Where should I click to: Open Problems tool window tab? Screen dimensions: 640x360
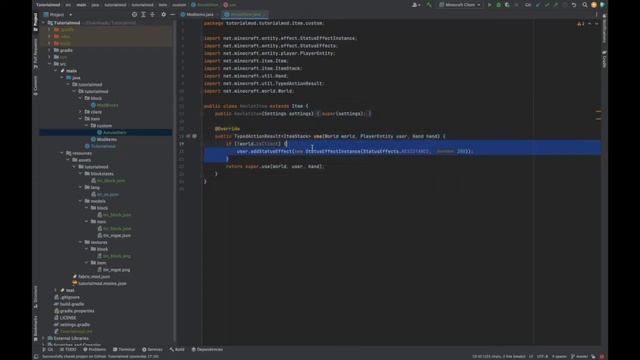(94, 349)
